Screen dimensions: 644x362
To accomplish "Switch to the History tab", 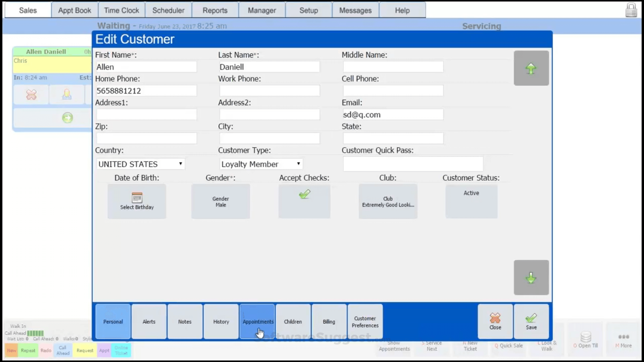I will tap(221, 321).
